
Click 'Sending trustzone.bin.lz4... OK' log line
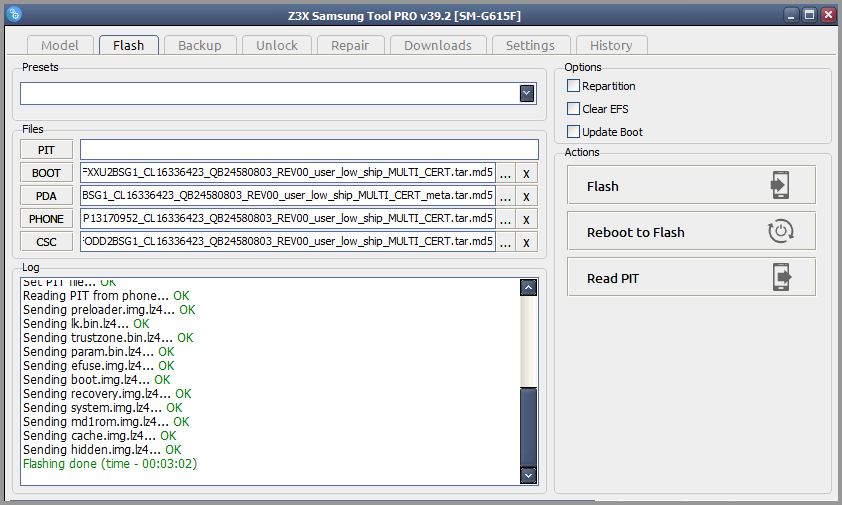108,338
